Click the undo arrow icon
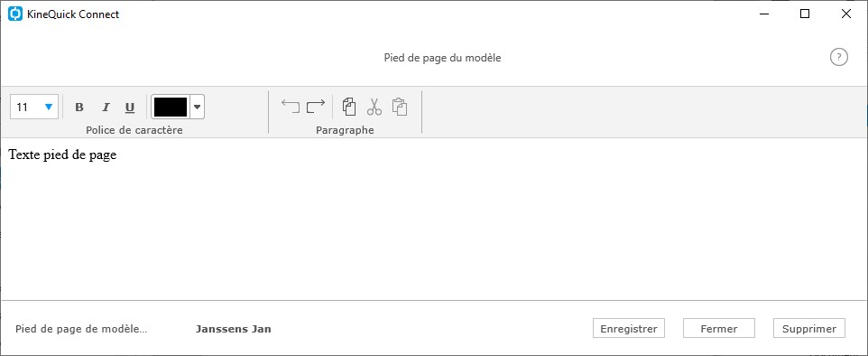Image resolution: width=868 pixels, height=356 pixels. (x=291, y=106)
